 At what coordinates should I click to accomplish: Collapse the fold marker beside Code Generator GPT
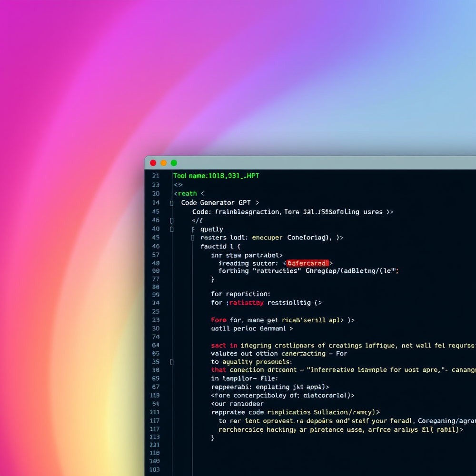click(x=171, y=203)
